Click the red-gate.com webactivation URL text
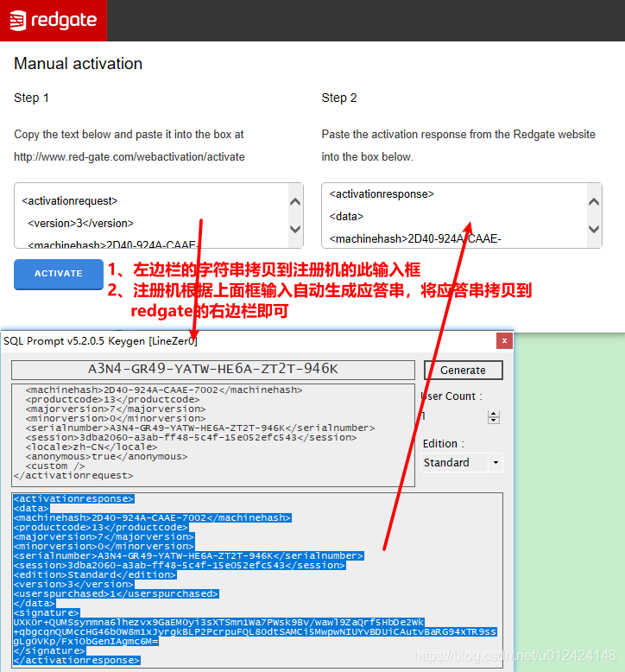 point(129,157)
